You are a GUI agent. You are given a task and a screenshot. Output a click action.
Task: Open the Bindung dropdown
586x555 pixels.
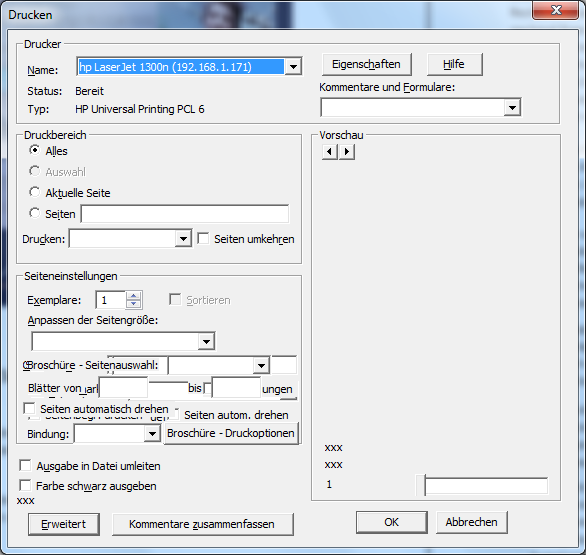(x=152, y=434)
